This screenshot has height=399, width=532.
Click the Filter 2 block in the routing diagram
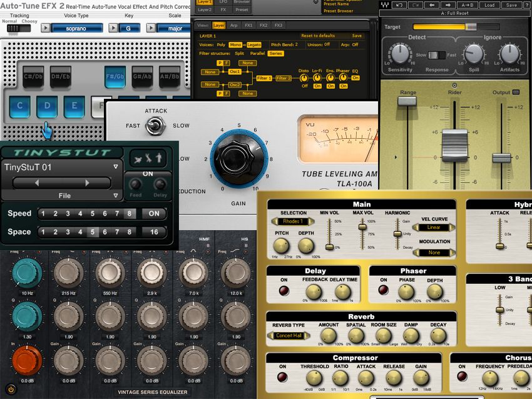[x=284, y=78]
